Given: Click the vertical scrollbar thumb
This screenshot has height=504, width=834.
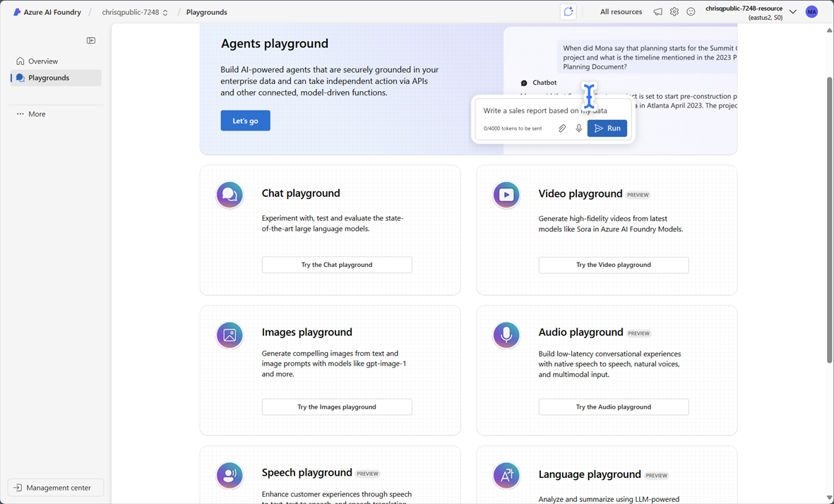Looking at the screenshot, I should coord(829,219).
